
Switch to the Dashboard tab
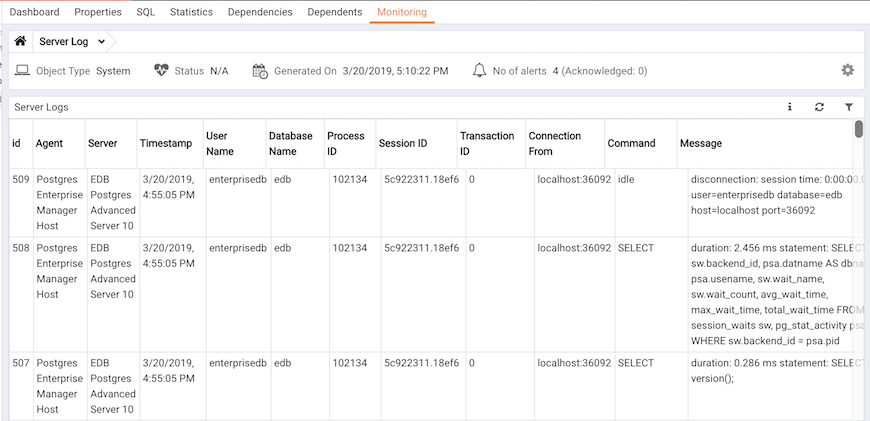pos(34,12)
